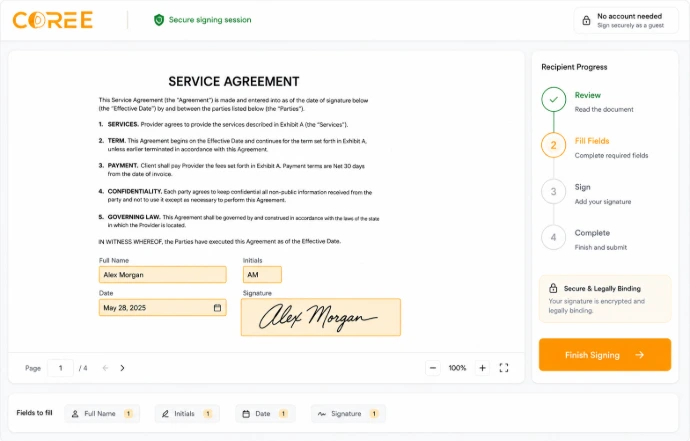The width and height of the screenshot is (690, 441).
Task: Click the 100% zoom level value
Action: pyautogui.click(x=457, y=368)
